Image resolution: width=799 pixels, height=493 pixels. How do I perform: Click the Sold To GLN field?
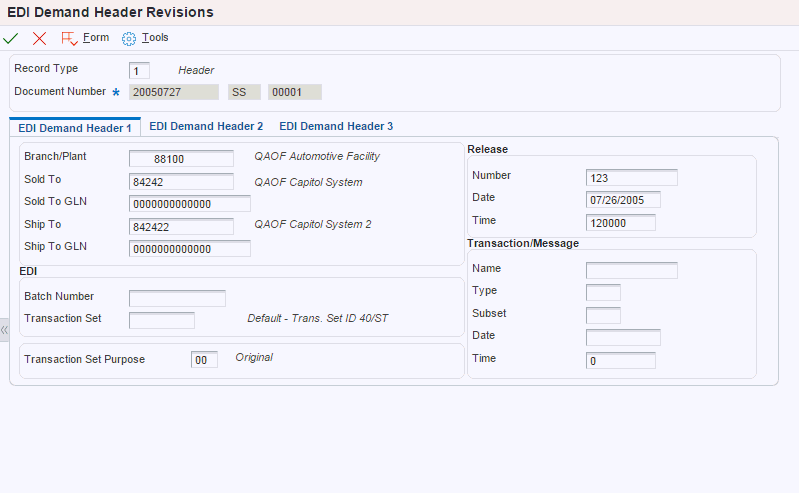[x=190, y=204]
